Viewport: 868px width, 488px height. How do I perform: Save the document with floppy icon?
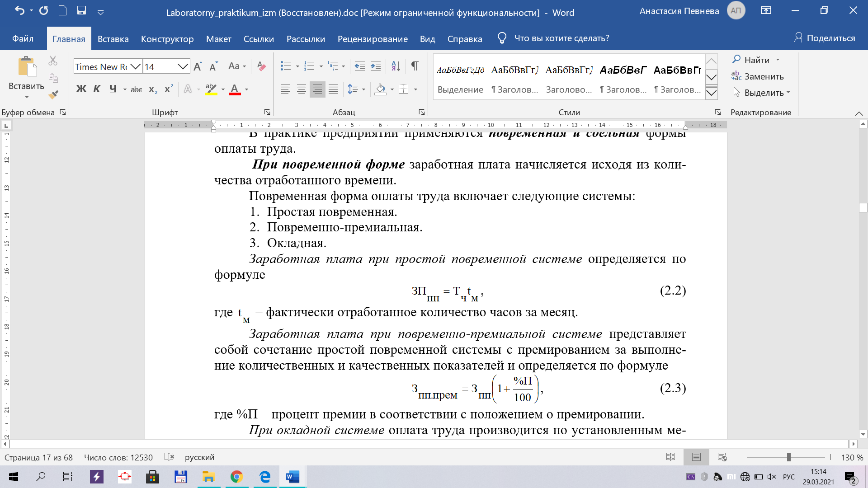pyautogui.click(x=81, y=11)
